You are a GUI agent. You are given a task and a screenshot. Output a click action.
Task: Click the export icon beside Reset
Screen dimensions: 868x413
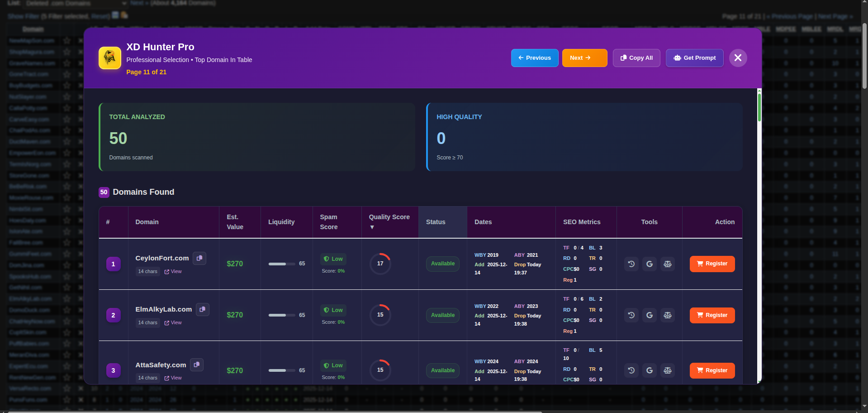tap(116, 14)
